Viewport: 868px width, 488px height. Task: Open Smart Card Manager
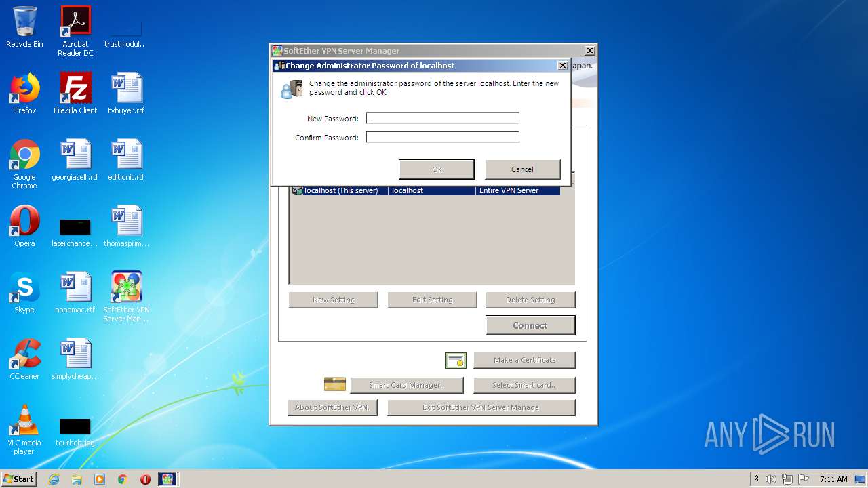point(407,385)
